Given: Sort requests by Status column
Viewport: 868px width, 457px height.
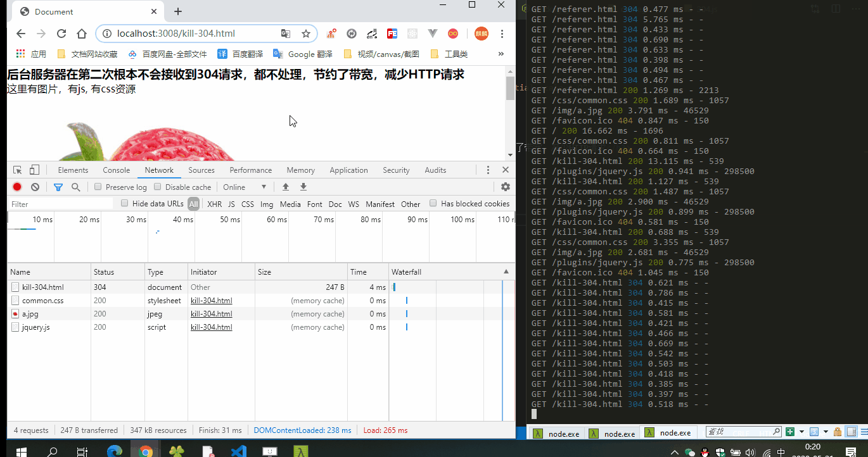Looking at the screenshot, I should pos(118,272).
